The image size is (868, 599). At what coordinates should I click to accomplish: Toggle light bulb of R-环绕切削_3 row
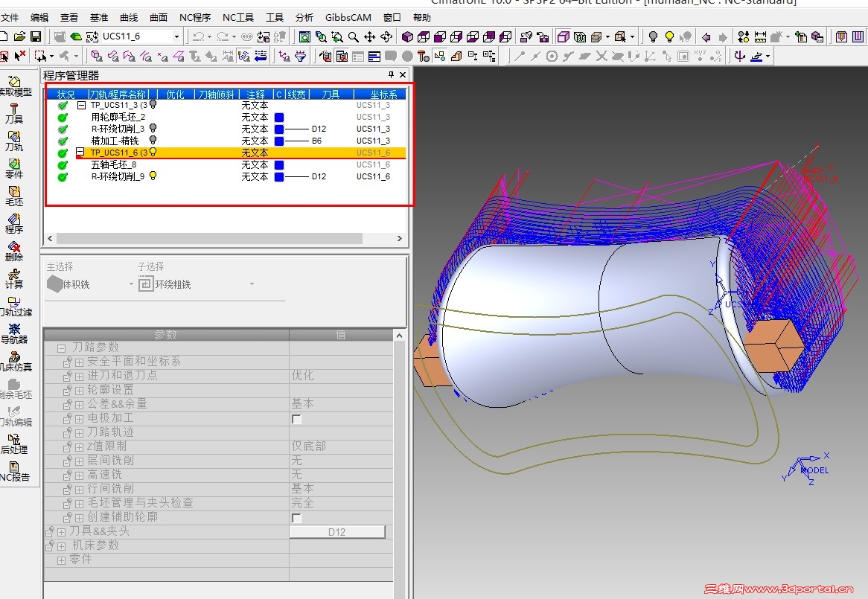point(153,128)
